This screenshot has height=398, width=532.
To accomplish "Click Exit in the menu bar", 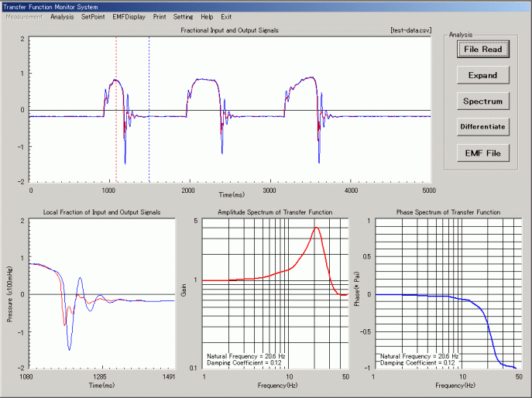I will pyautogui.click(x=226, y=16).
